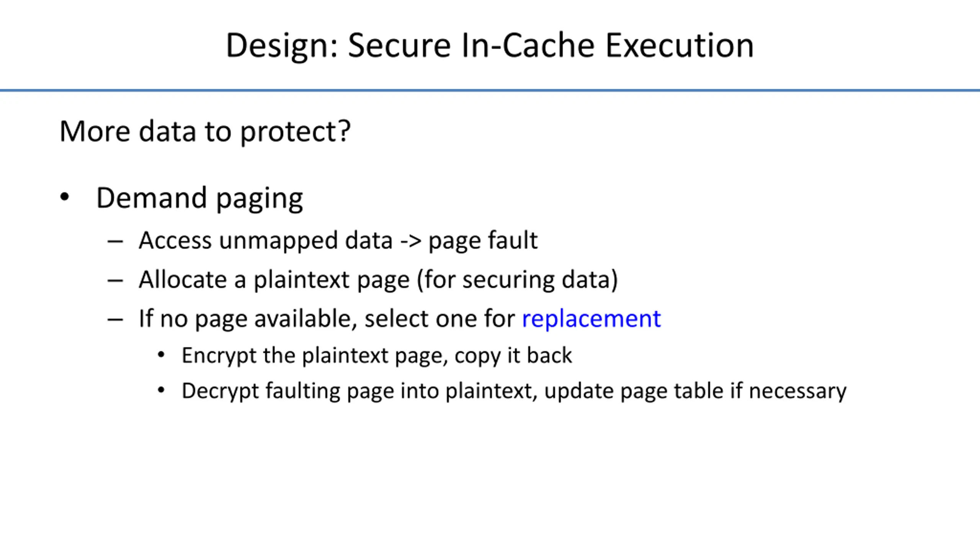Image resolution: width=980 pixels, height=551 pixels.
Task: Click the bullet dot before "Encrypt the plaintext page"
Action: coord(161,355)
